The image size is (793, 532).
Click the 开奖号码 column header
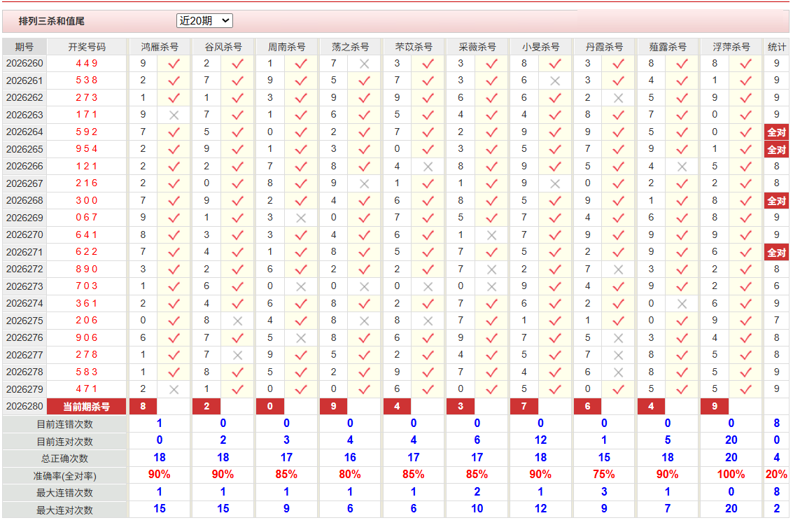coord(87,47)
